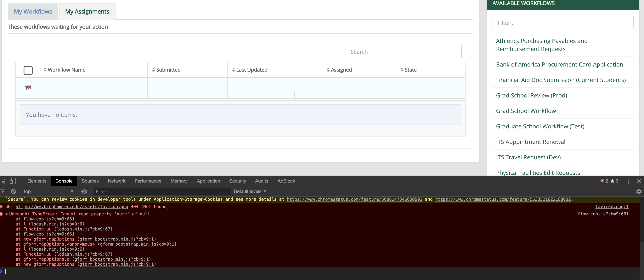The height and width of the screenshot is (280, 644).
Task: Click the Search field above the workflow table
Action: tap(404, 51)
